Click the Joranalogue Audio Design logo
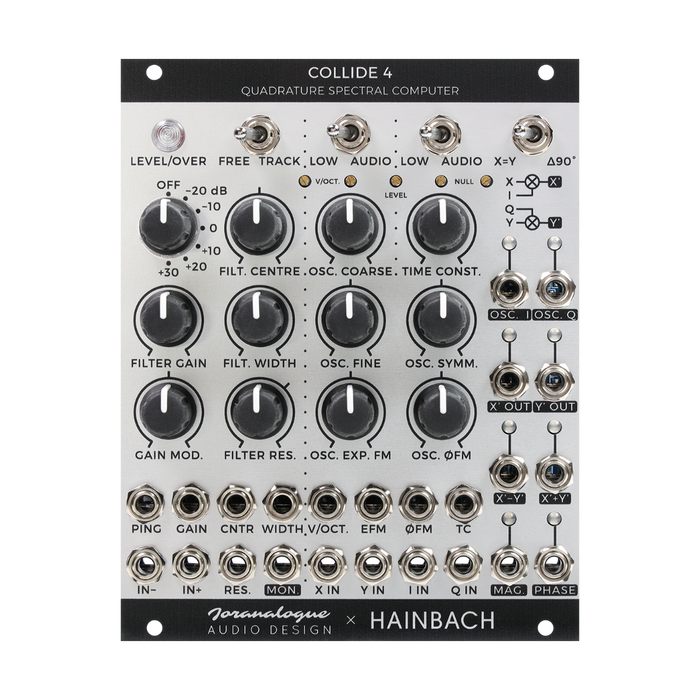The height and width of the screenshot is (700, 700). click(x=270, y=621)
